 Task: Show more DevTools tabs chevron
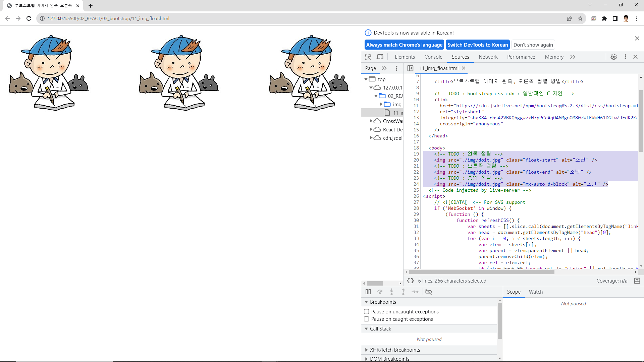pos(573,57)
